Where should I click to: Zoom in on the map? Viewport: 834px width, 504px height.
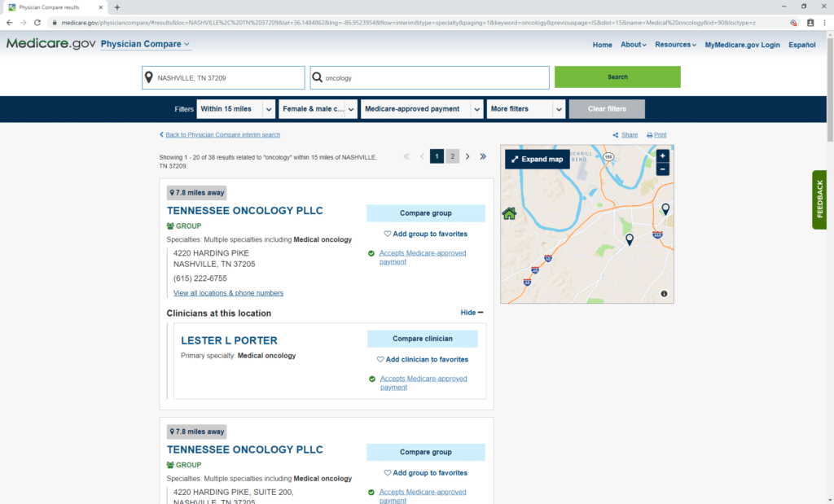(663, 156)
